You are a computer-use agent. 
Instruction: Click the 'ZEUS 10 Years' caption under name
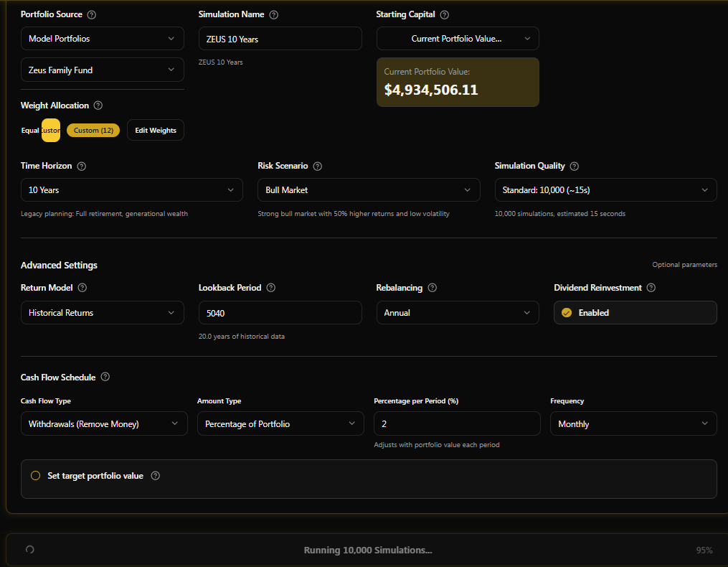click(220, 62)
